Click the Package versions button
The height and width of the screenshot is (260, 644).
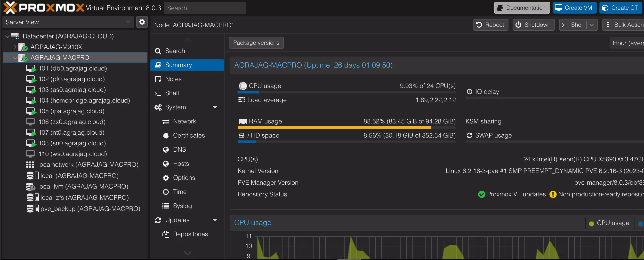tap(256, 43)
